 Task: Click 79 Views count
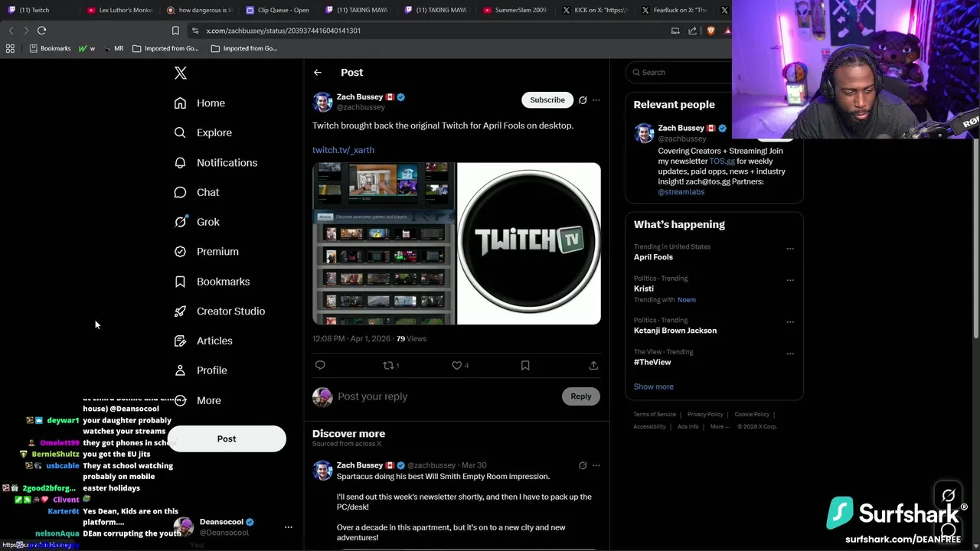[411, 339]
